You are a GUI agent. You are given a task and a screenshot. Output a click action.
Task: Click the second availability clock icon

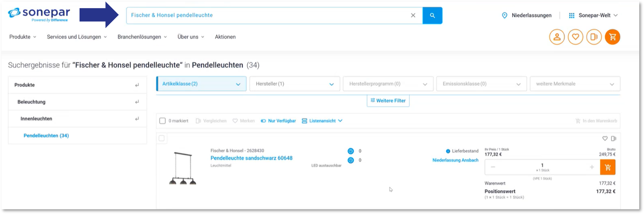351,160
